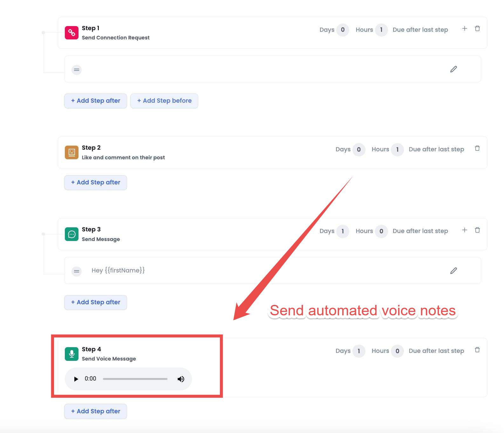Set the Hours value for Step 3
Viewport: 504px width, 433px height.
[x=381, y=231]
